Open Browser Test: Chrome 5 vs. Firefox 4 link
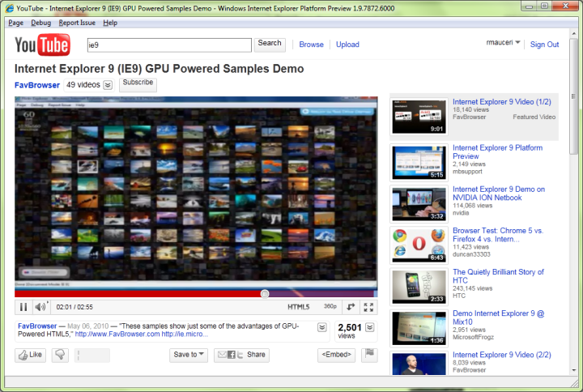Viewport: 583px width, 392px height. pyautogui.click(x=498, y=235)
